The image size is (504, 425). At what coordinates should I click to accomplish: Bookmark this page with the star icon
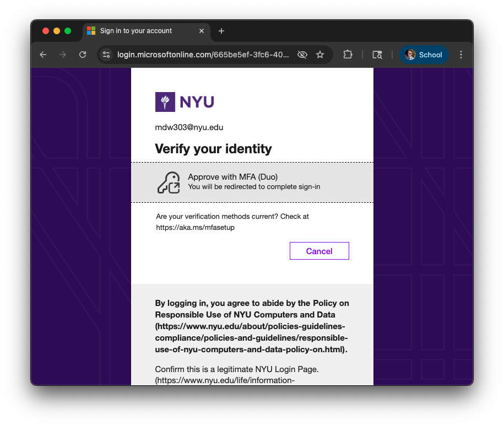(x=320, y=55)
